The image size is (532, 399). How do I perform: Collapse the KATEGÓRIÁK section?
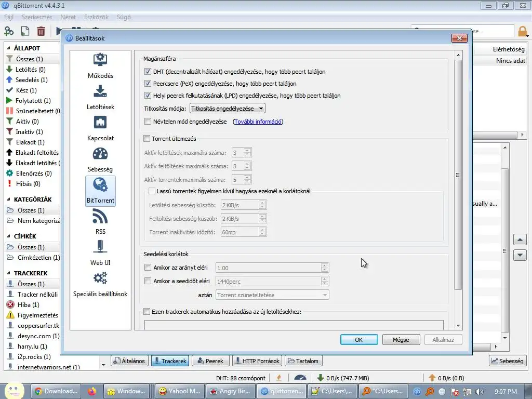(8, 199)
